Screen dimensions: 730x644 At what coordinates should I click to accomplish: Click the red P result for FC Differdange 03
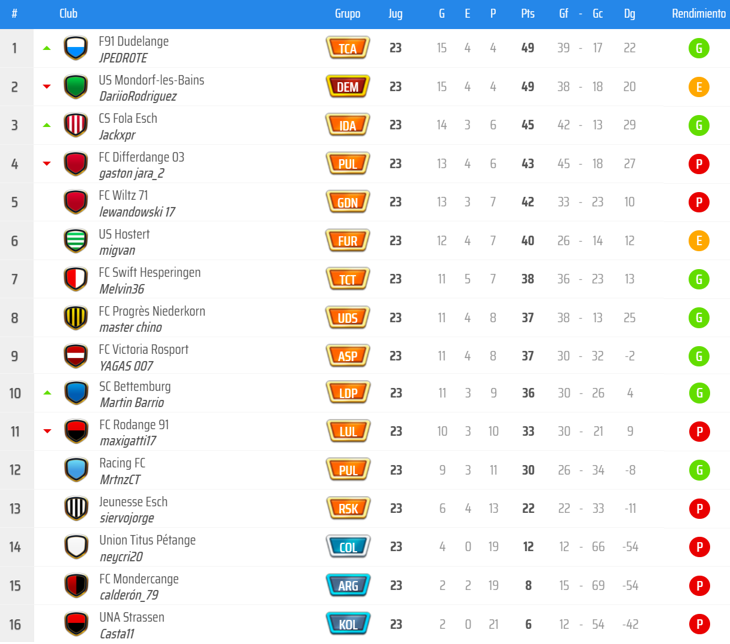(x=699, y=164)
